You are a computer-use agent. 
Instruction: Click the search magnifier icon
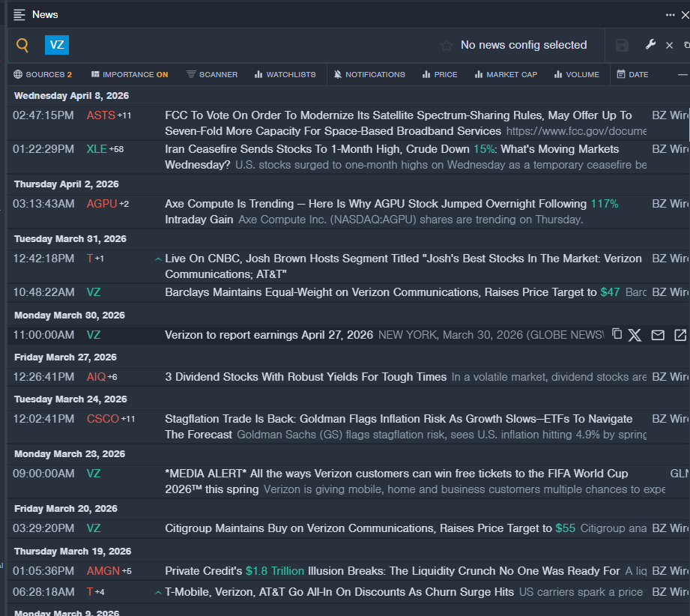22,46
